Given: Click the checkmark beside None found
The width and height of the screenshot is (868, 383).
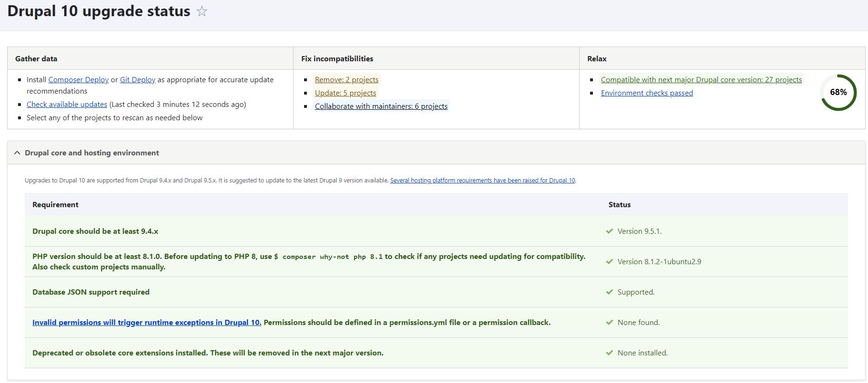Looking at the screenshot, I should (x=610, y=322).
